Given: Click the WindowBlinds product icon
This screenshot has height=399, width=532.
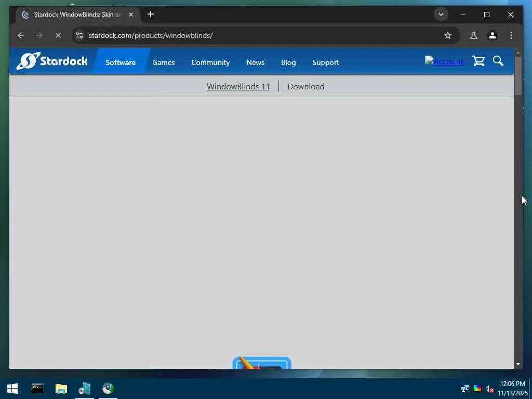Looking at the screenshot, I should click(x=262, y=363).
